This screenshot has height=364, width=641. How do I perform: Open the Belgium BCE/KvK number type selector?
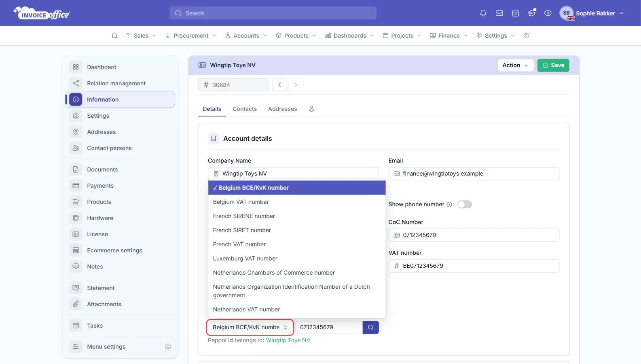(x=250, y=327)
